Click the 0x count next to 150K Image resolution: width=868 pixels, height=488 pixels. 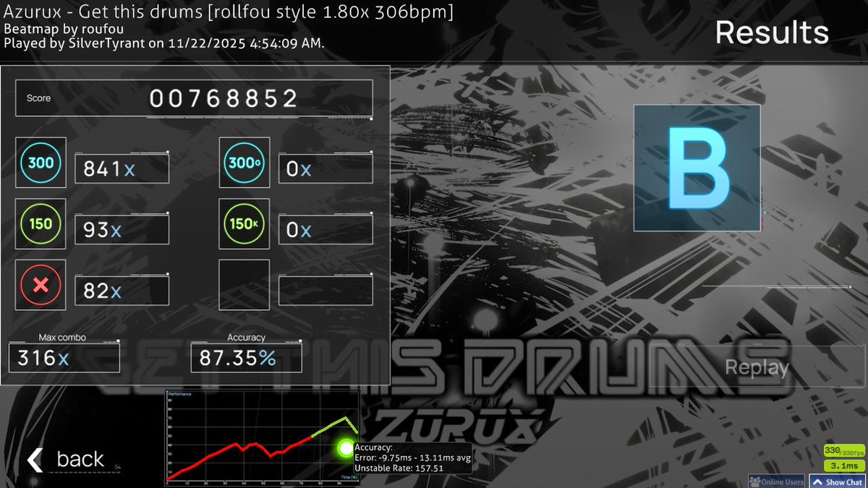pos(299,230)
